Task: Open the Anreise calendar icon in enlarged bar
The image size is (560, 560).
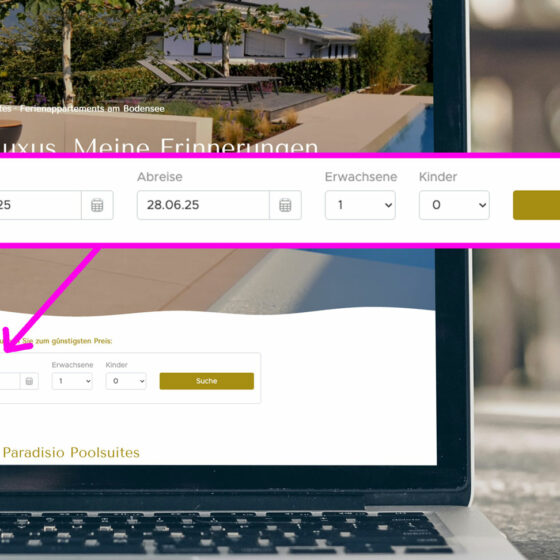Action: click(97, 205)
